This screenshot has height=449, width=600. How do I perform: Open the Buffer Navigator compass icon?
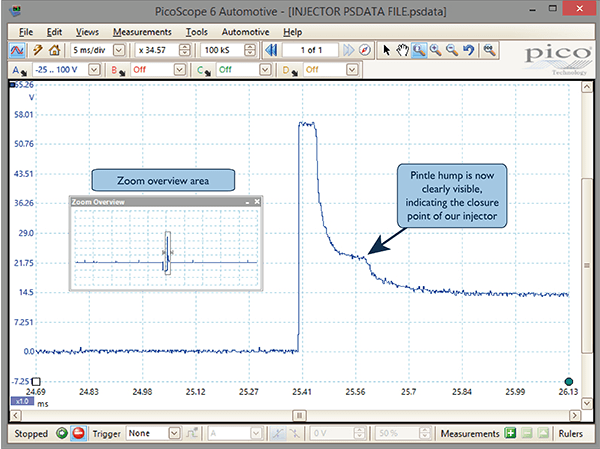pyautogui.click(x=365, y=50)
